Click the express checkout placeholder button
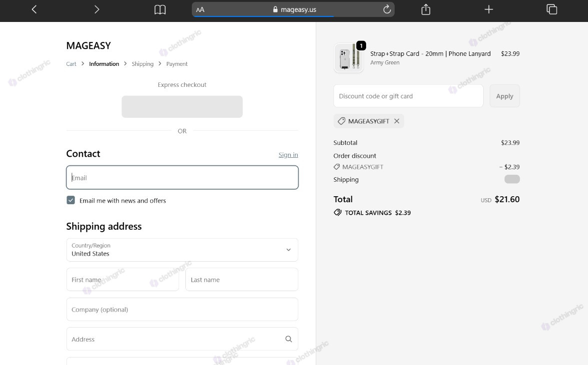This screenshot has height=365, width=588. 182,107
